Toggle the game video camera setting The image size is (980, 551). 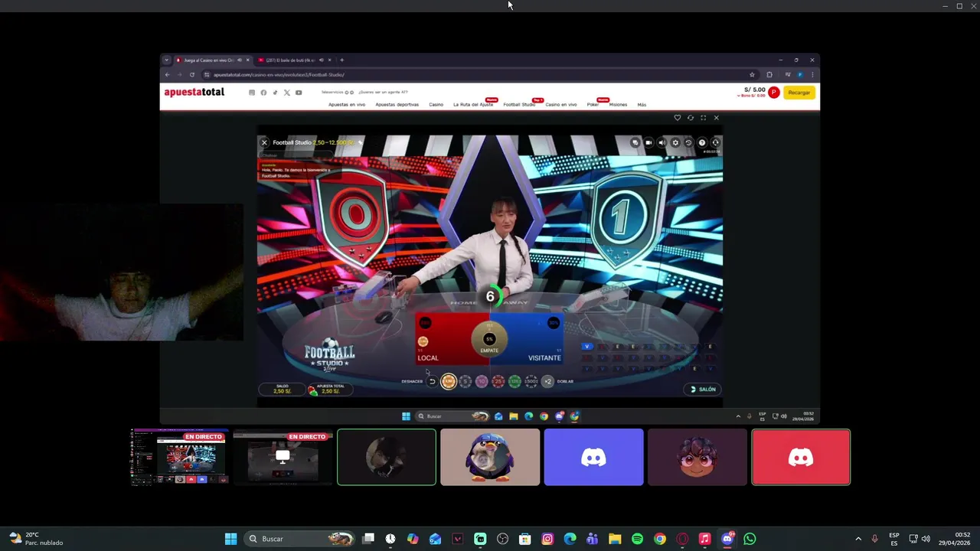click(x=648, y=142)
